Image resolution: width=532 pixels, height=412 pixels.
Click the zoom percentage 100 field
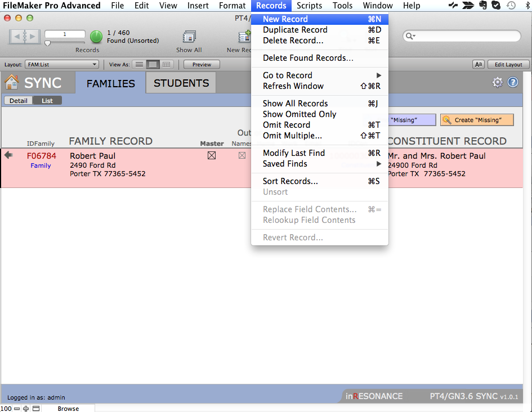[x=6, y=409]
